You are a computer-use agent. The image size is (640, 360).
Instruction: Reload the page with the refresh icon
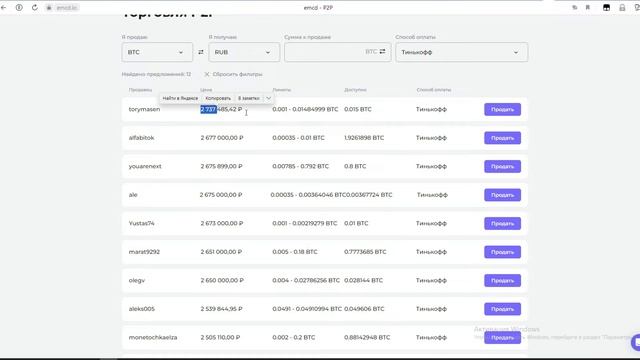(x=35, y=7)
